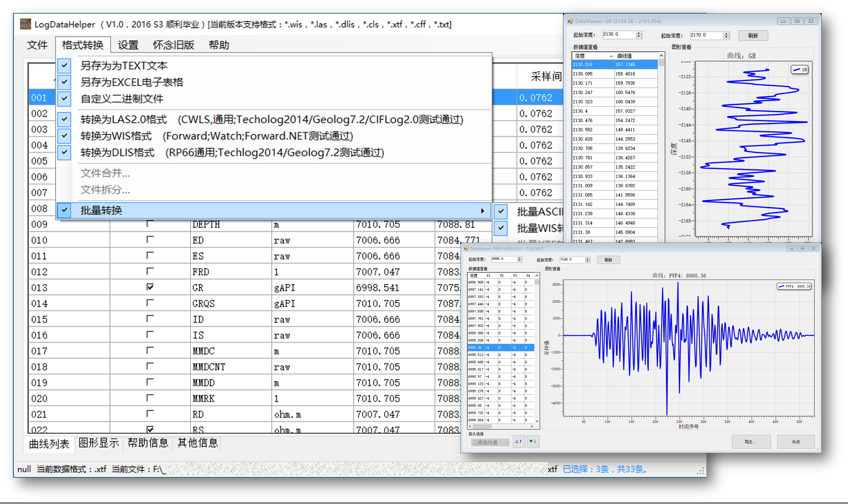848x504 pixels.
Task: Check the GRQS curve checkbox in row 014
Action: (150, 303)
